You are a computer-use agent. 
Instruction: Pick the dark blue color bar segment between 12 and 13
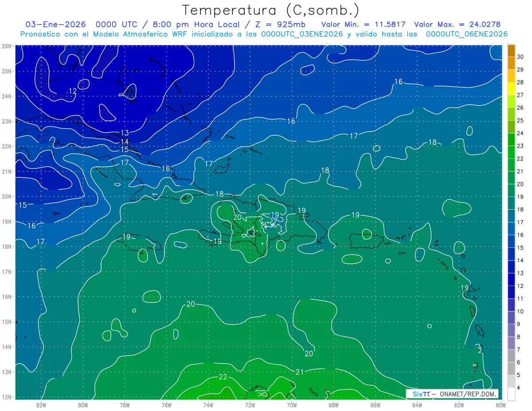511,279
